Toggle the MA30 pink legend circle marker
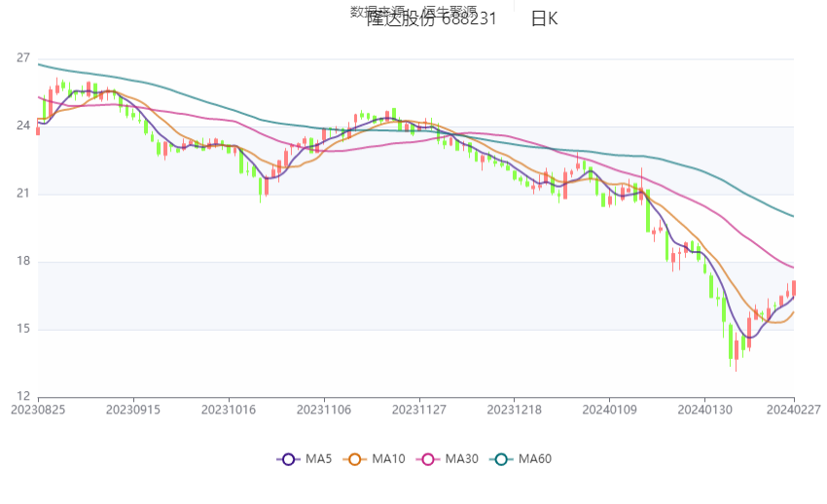Viewport: 827px width, 504px height. 428,459
